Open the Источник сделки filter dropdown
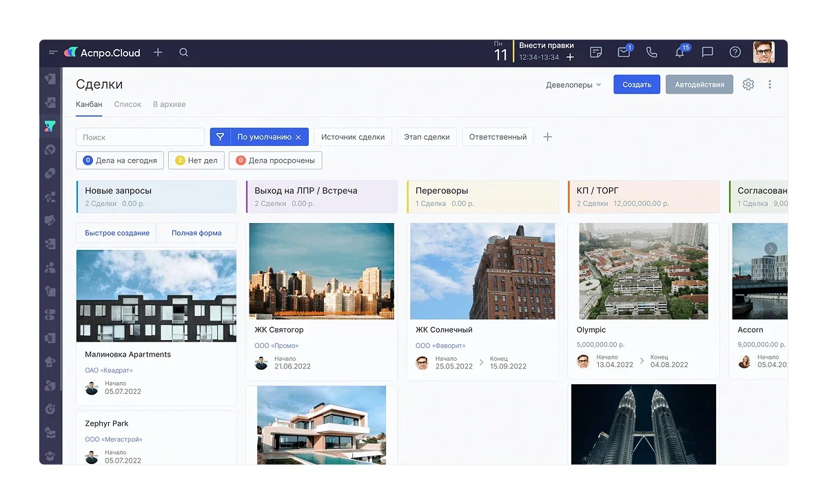Screen dimensions: 827x504 [x=353, y=137]
